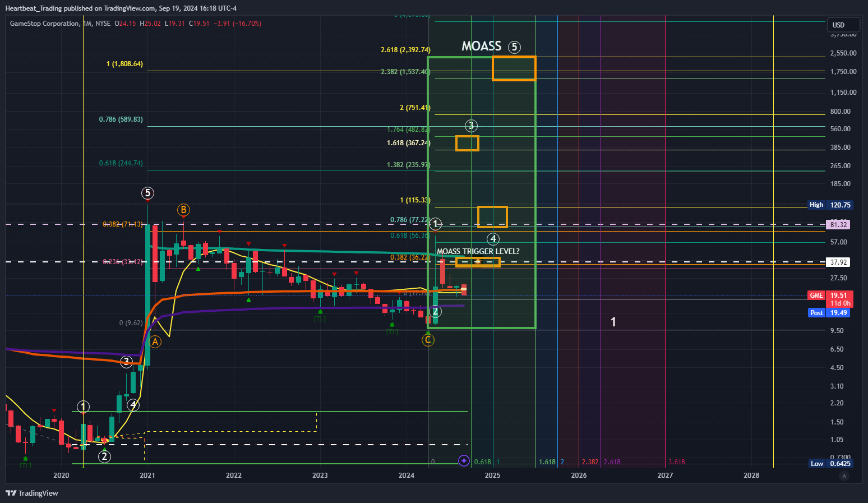
Task: Select the 1 (115.33) fib label
Action: (x=415, y=200)
